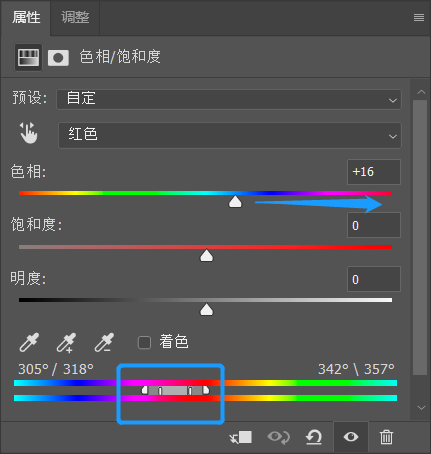Click the 色相 hue slider handle

click(x=235, y=202)
